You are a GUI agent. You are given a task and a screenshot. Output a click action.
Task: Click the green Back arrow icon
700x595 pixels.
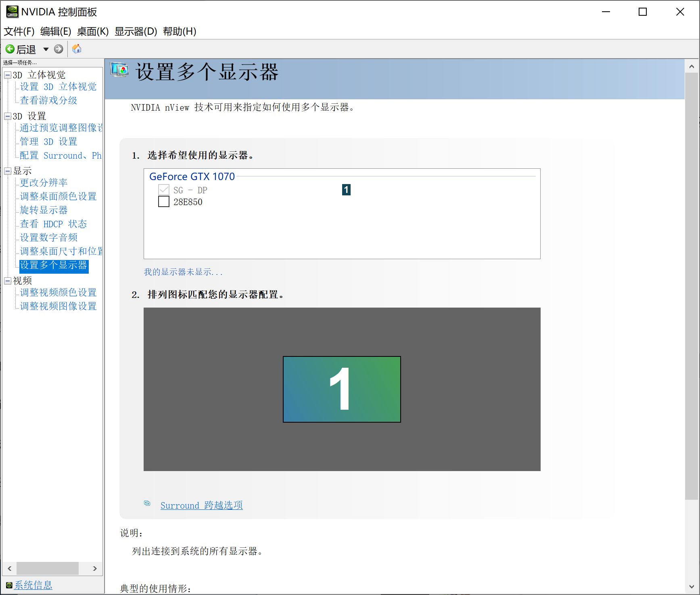point(10,49)
